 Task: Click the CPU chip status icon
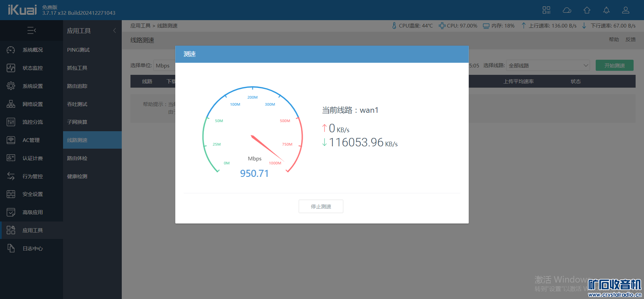tap(442, 26)
